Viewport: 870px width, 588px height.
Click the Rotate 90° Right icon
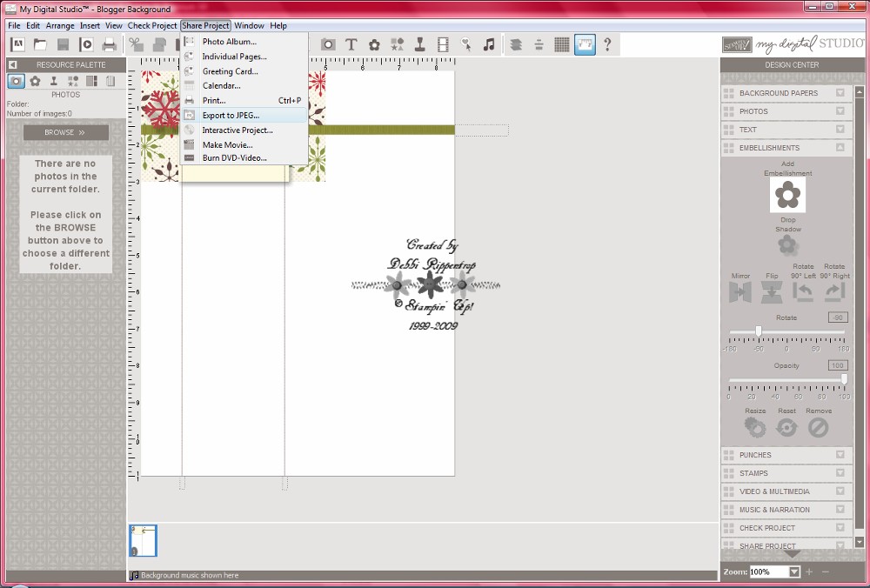[x=834, y=291]
